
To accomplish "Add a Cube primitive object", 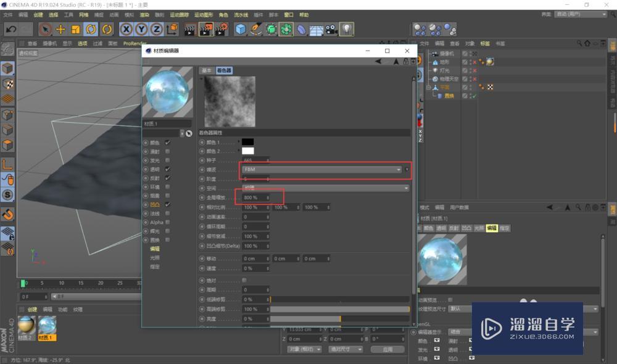I will click(241, 29).
